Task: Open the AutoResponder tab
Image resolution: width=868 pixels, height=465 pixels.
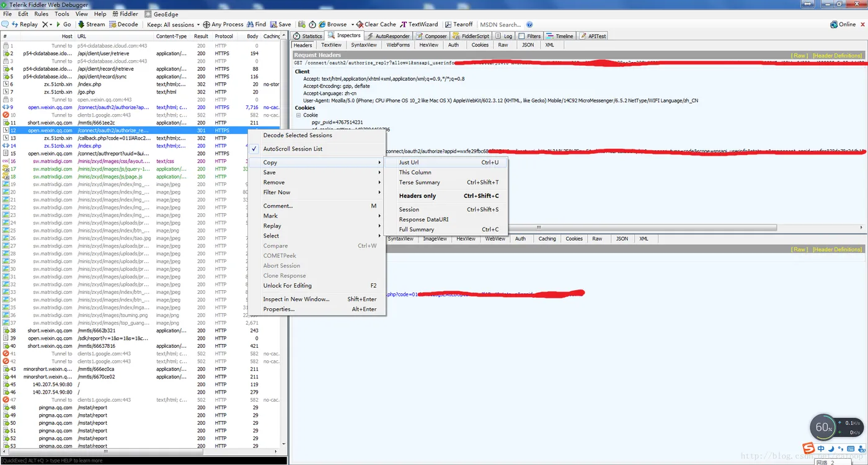Action: 387,36
